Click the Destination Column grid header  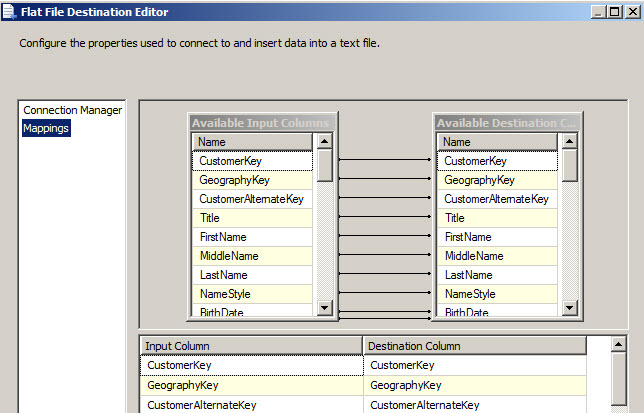(475, 346)
